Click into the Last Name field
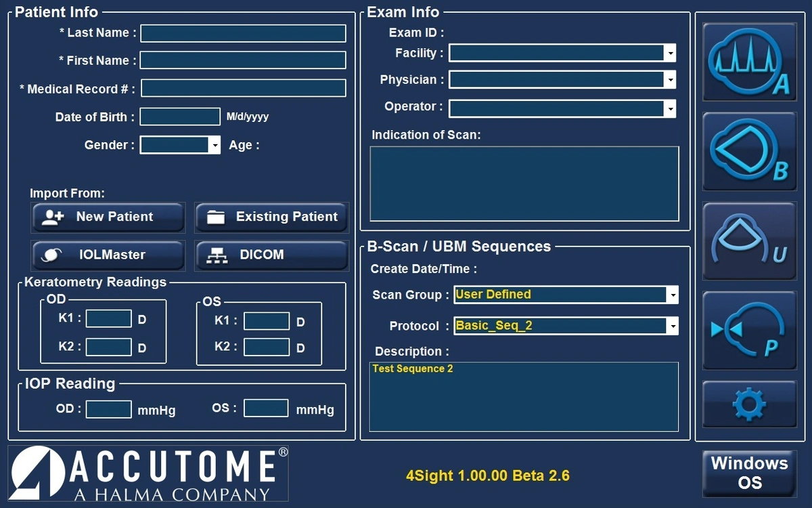 tap(243, 33)
